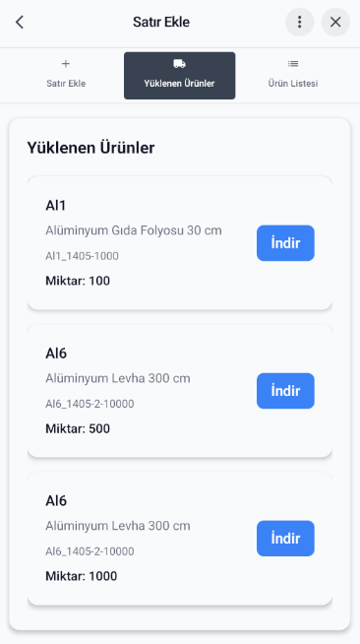Close the Satır Ekle panel with X

pos(335,23)
